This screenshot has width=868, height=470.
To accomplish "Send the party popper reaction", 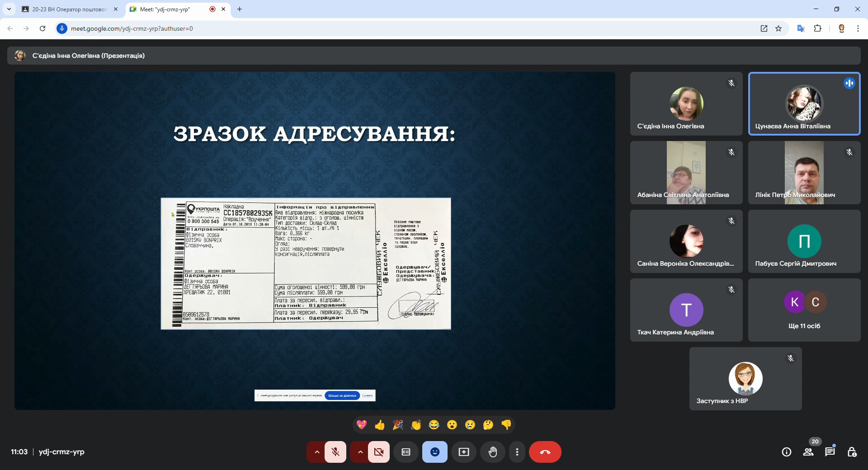I will click(x=398, y=425).
